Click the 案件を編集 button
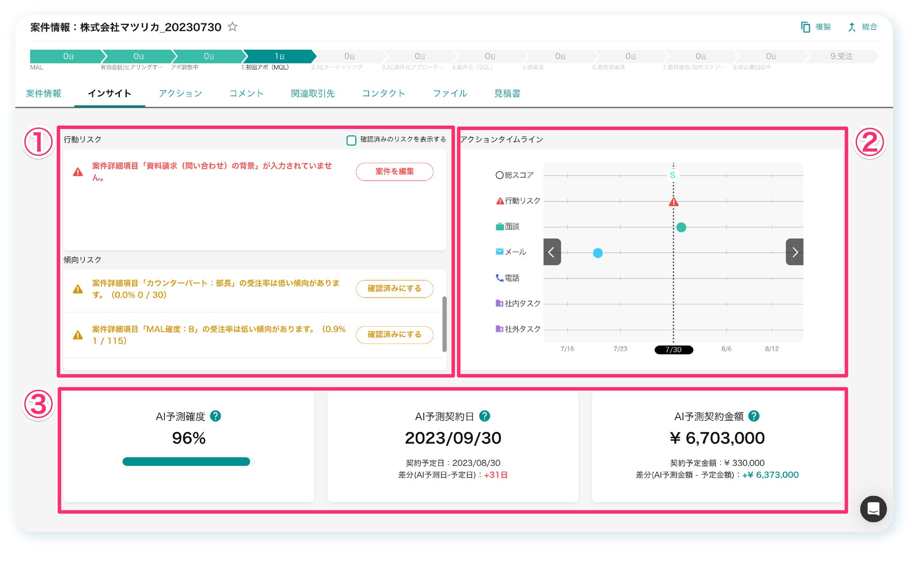 [x=394, y=172]
